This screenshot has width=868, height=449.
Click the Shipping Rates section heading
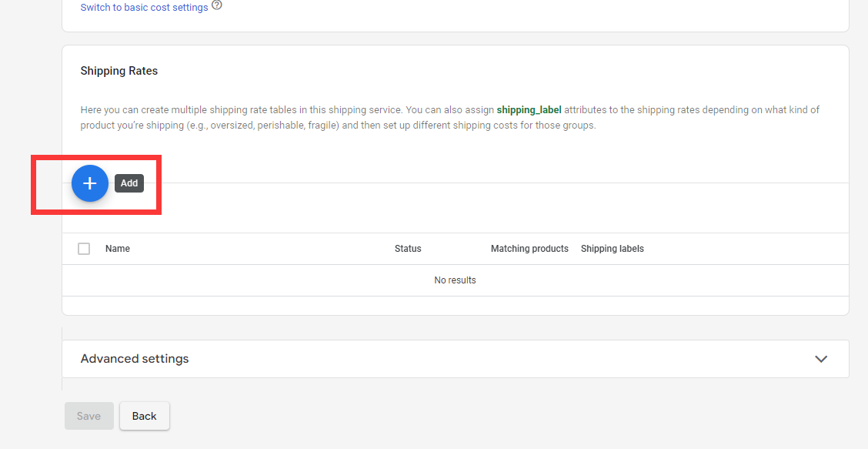click(119, 71)
